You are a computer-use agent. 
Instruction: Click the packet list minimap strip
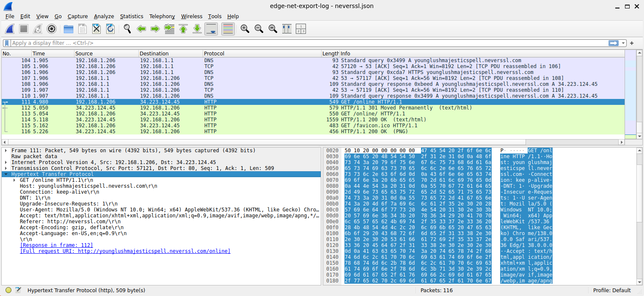click(x=630, y=94)
